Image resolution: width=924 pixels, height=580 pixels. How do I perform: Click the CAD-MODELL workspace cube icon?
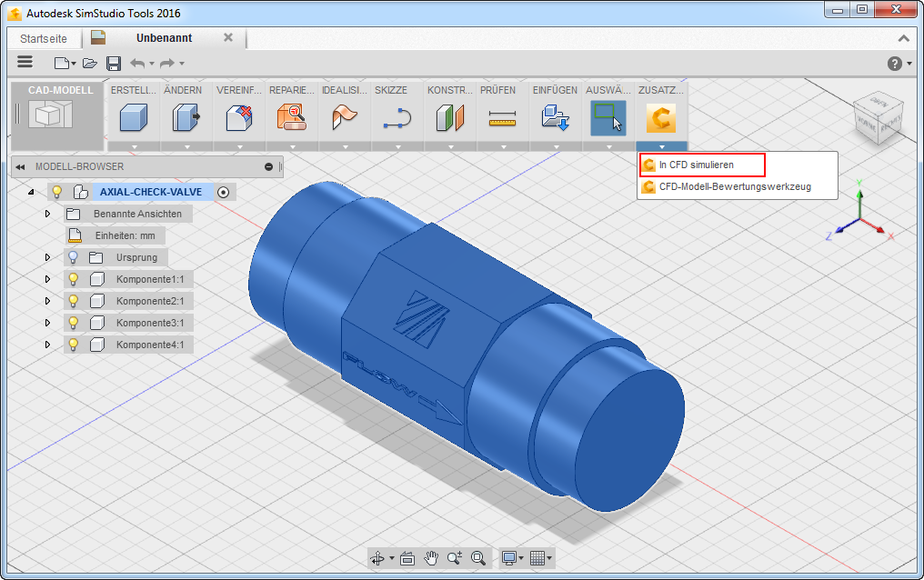pyautogui.click(x=51, y=115)
